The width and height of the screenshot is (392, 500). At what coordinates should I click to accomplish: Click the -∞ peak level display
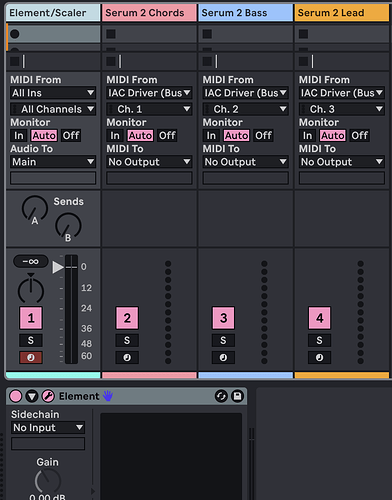pos(31,262)
